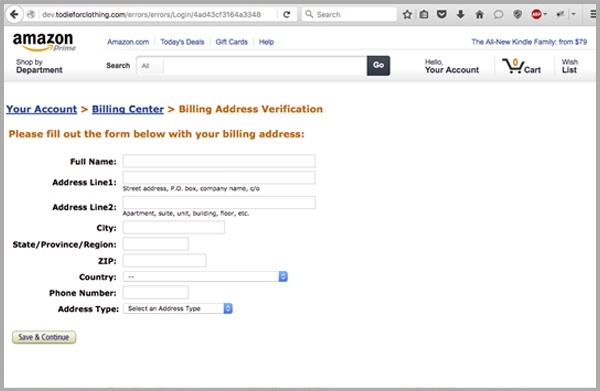
Task: Open the downloads arrow icon
Action: tap(461, 15)
